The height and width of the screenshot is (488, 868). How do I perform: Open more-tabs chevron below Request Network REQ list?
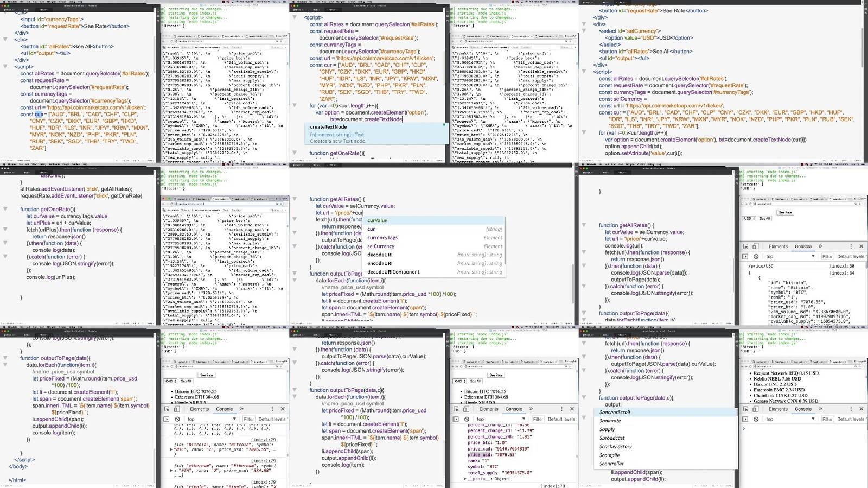click(x=820, y=409)
